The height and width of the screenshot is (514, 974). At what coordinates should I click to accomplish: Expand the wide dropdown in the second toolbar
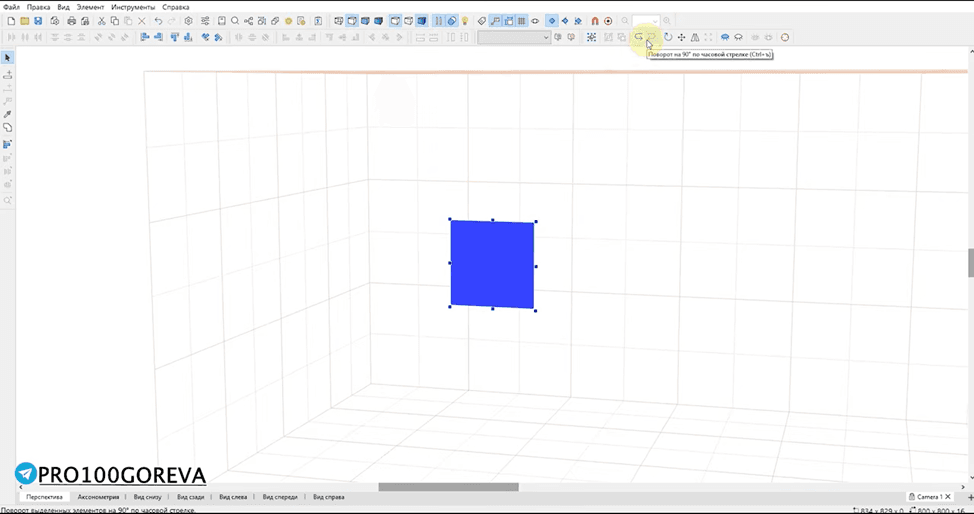tap(514, 37)
